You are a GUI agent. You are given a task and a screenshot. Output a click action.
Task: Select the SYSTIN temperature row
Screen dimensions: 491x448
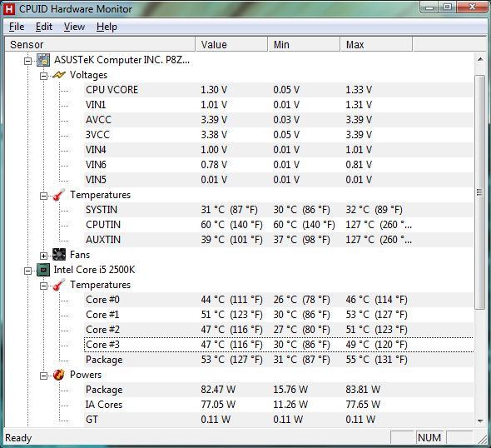[279, 210]
